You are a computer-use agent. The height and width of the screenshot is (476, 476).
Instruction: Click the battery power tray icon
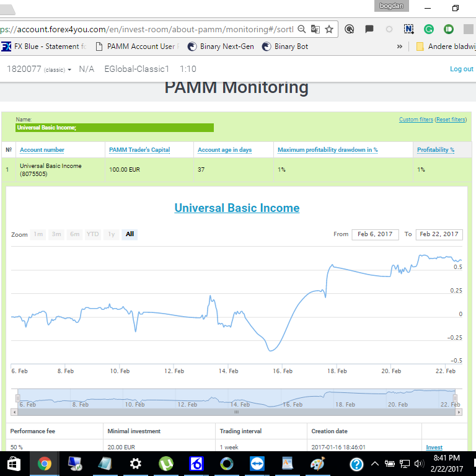coord(389,464)
